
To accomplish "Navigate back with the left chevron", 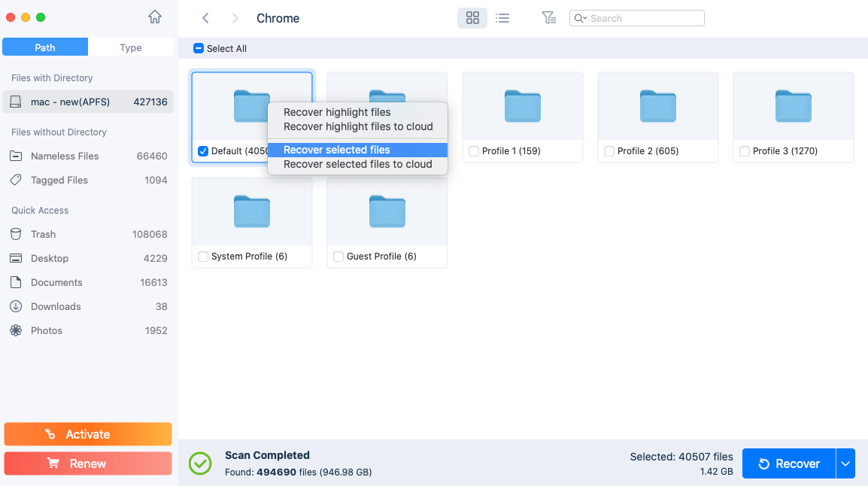I will 205,18.
